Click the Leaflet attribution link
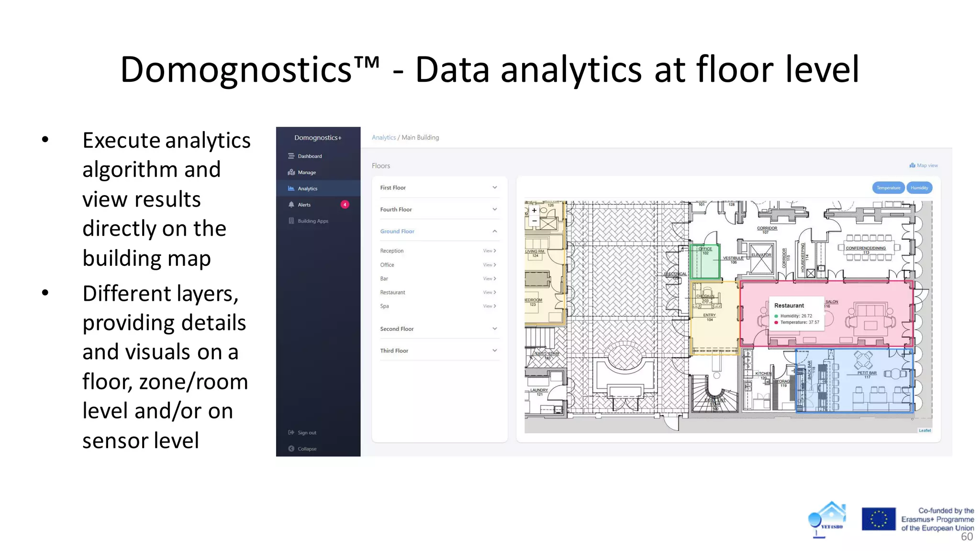Viewport: 980px width, 551px height. coord(924,430)
